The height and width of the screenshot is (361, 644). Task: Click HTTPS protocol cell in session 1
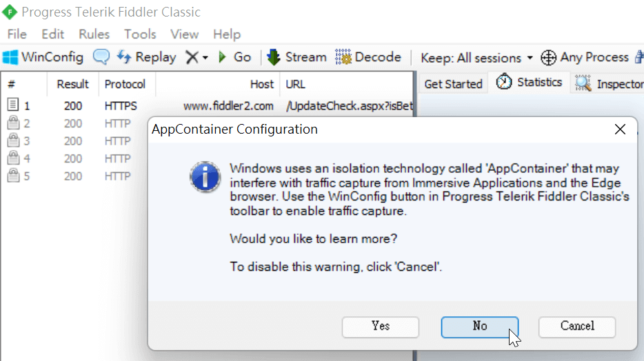pos(121,106)
